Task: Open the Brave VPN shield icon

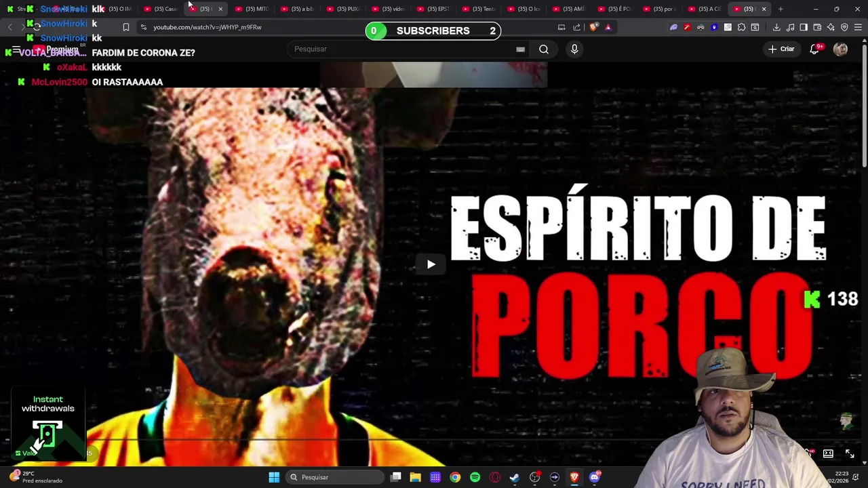Action: 844,27
